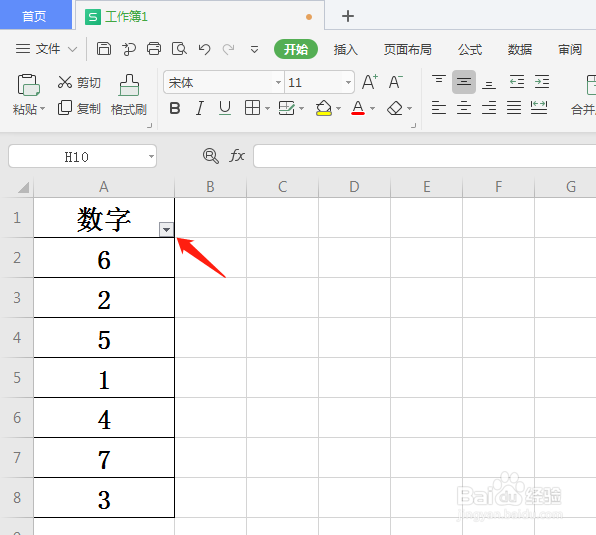Screen dimensions: 596x535
Task: Click the cell borders icon
Action: [252, 108]
